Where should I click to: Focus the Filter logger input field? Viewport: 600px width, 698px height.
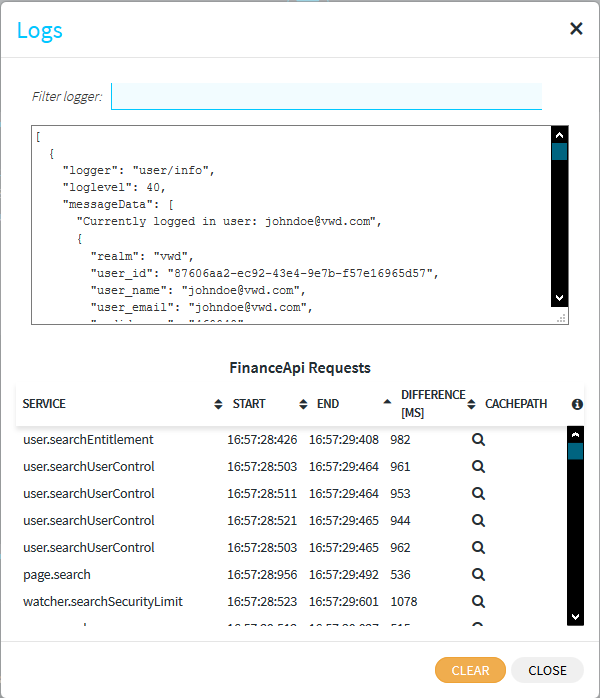click(326, 96)
